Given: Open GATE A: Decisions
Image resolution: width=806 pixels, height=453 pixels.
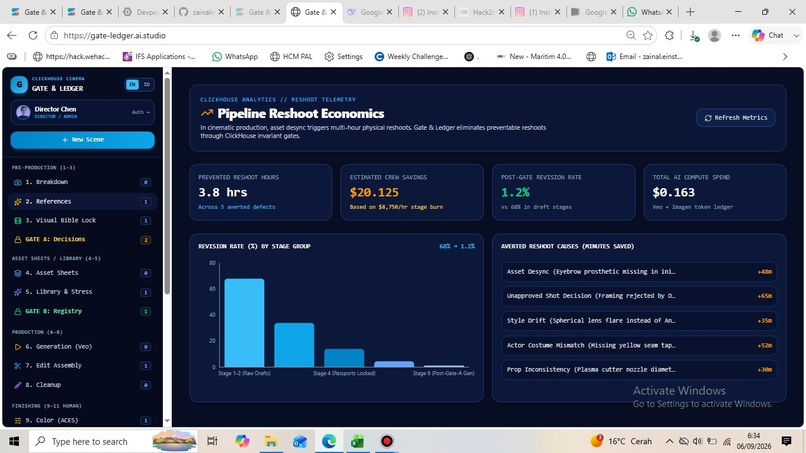Looking at the screenshot, I should pos(82,240).
